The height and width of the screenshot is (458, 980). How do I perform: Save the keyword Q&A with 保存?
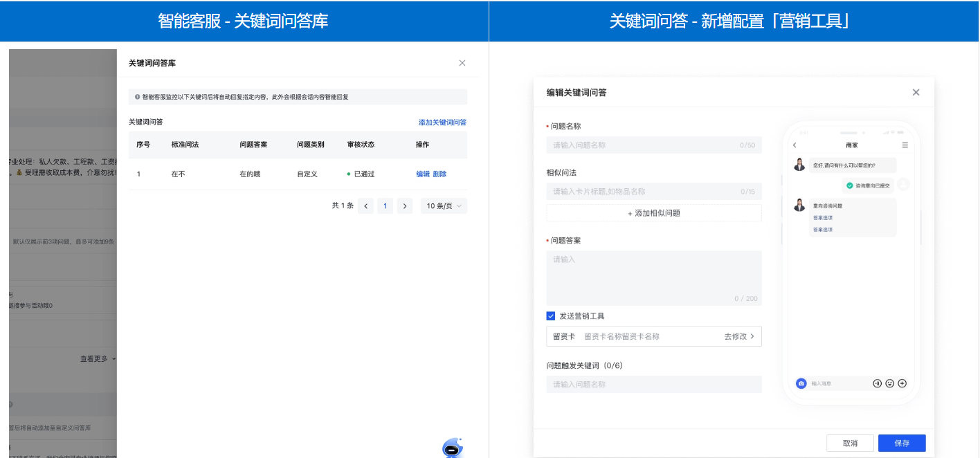[901, 443]
